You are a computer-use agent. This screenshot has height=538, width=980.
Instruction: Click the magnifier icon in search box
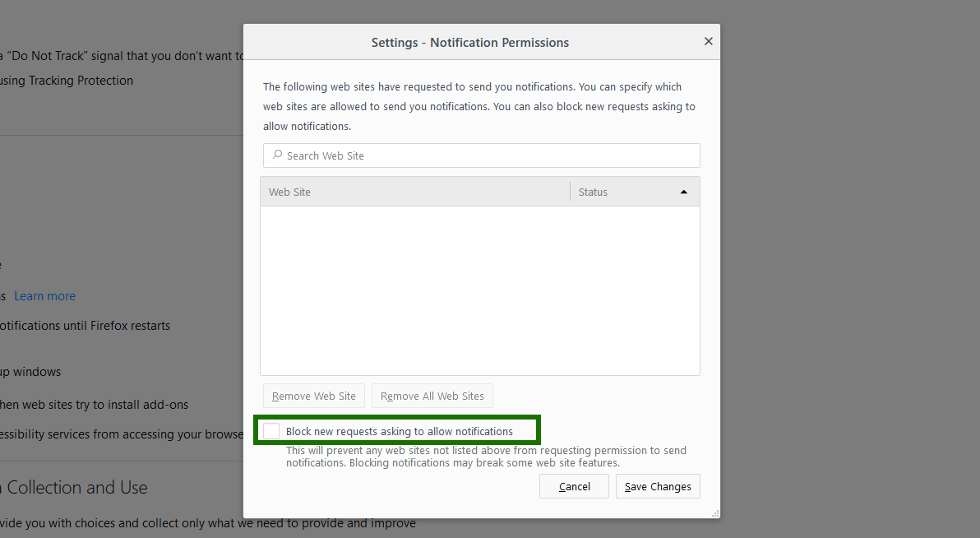[x=277, y=155]
